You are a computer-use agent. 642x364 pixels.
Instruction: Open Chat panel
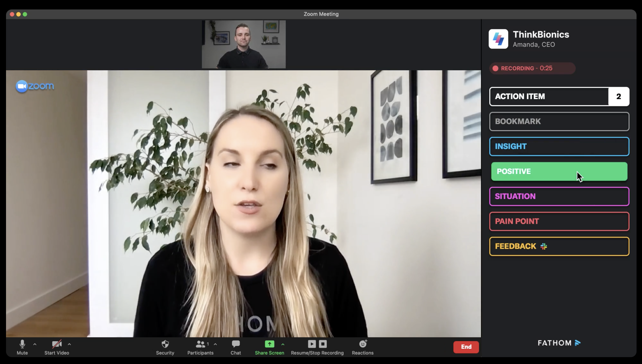[x=236, y=347]
